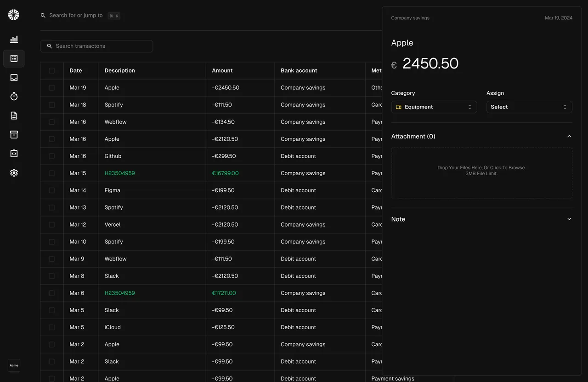The height and width of the screenshot is (382, 588).
Task: Open the Vault archive box sidebar icon
Action: click(14, 134)
